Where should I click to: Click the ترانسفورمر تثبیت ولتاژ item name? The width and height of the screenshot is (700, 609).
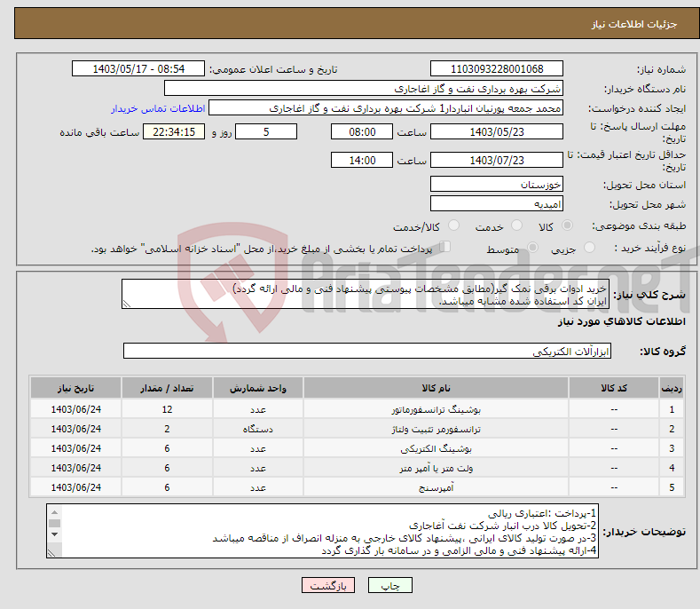(x=436, y=429)
